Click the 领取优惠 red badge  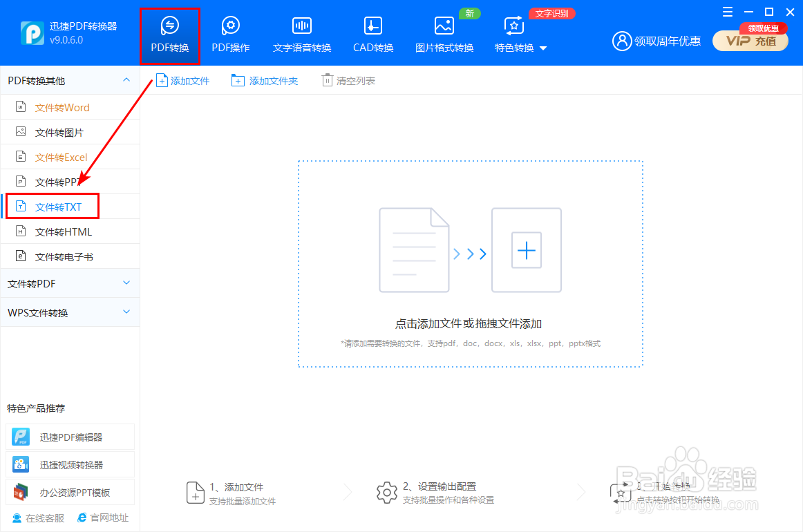[763, 28]
